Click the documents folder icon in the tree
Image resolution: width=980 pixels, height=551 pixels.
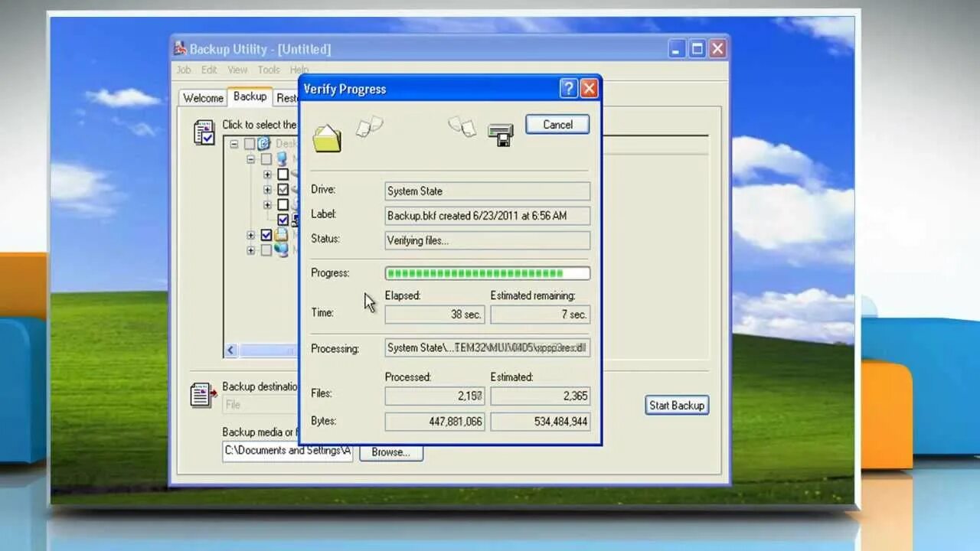click(282, 235)
